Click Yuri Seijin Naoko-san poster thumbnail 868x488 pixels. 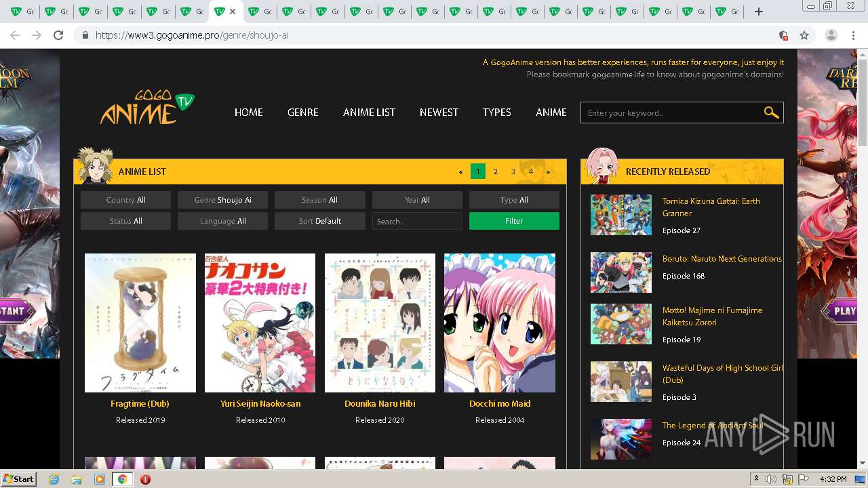pos(260,323)
